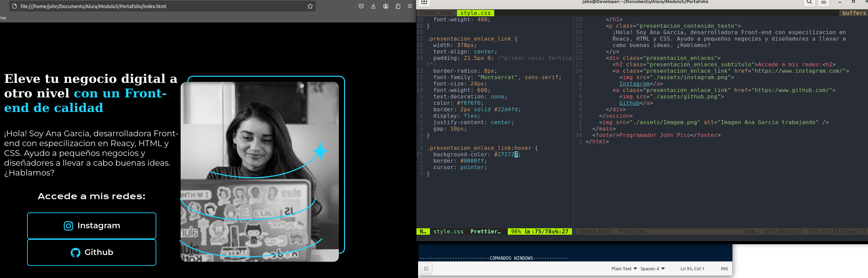Viewport: 868px width, 278px height.
Task: Click underlined Instagram text in HTML code
Action: click(634, 84)
